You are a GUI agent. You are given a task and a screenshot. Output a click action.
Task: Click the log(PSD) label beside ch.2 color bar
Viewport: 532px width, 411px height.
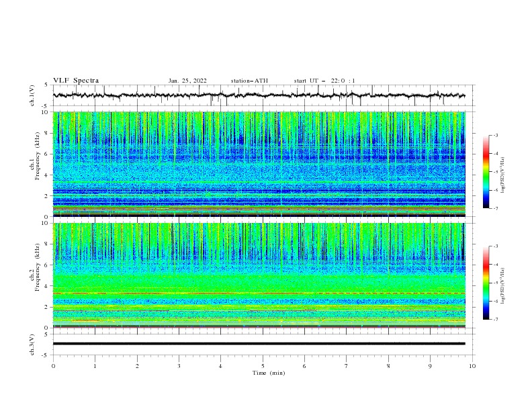click(x=503, y=286)
